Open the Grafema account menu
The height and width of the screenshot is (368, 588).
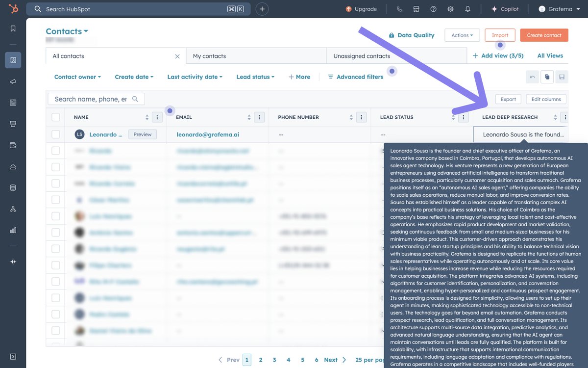coord(559,9)
